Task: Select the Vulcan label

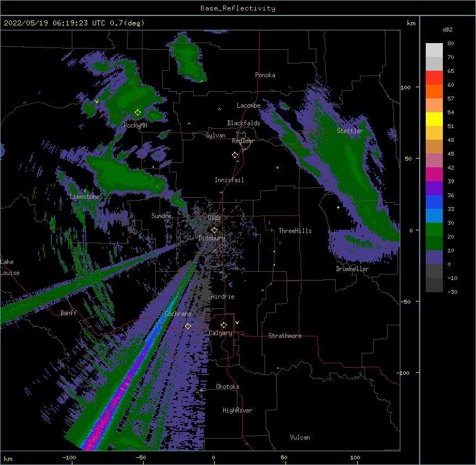Action: (300, 437)
